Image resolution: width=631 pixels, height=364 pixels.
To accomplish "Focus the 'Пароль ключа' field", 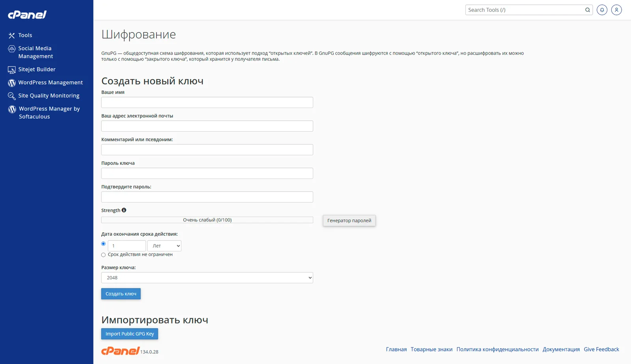I will click(207, 173).
